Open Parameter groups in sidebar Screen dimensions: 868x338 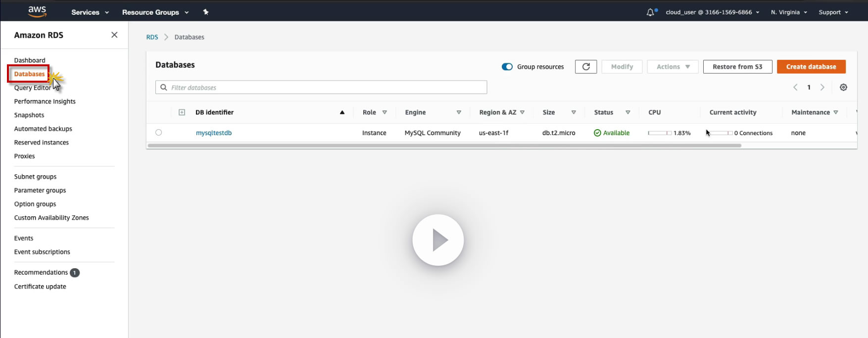[x=40, y=191]
